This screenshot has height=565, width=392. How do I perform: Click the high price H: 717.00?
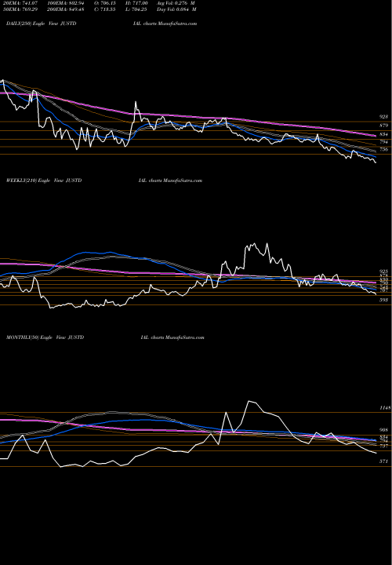136,3
